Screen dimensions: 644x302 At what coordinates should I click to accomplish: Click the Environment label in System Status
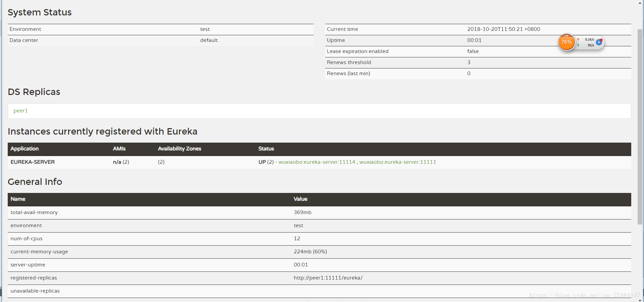click(25, 29)
